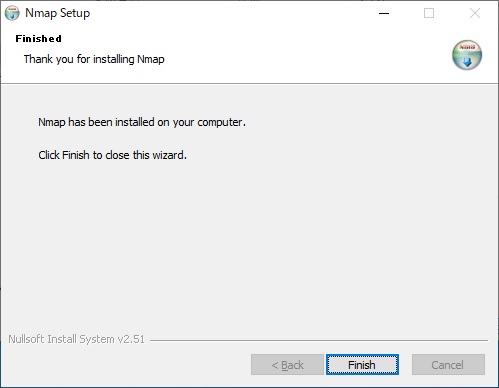Screen dimensions: 499x388
Task: Click the grayed-out maximize box icon
Action: coord(429,13)
